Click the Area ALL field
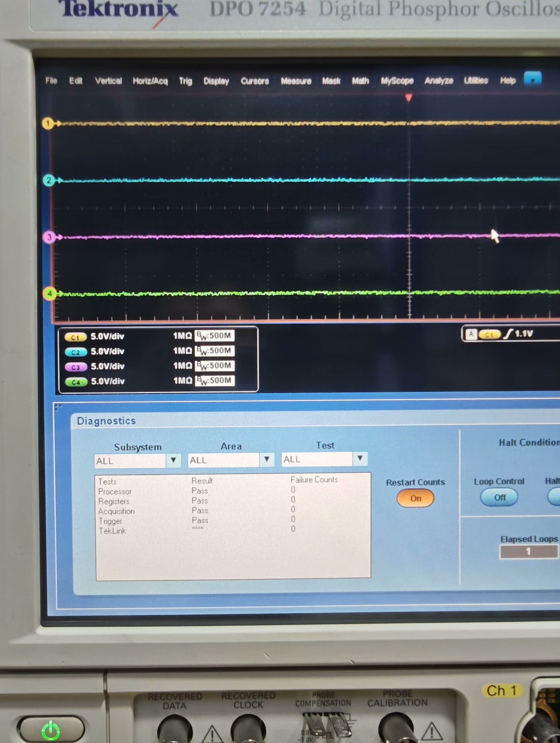Image resolution: width=560 pixels, height=743 pixels. 224,460
